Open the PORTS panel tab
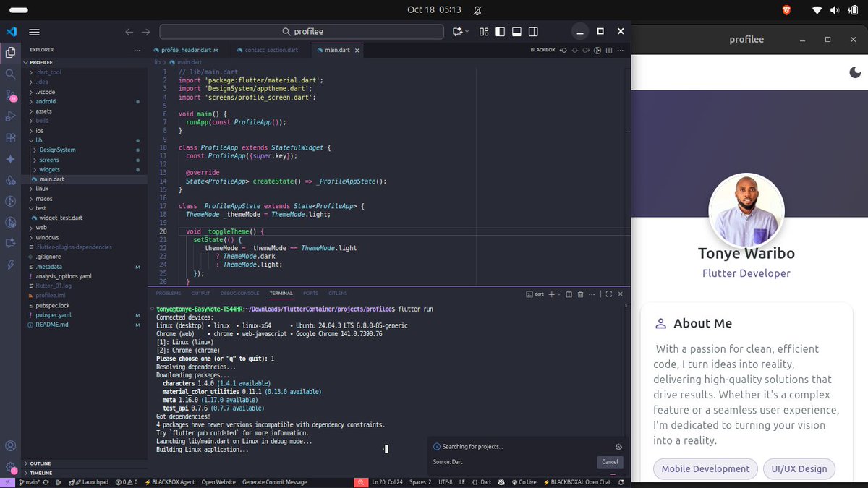The width and height of the screenshot is (868, 488). pos(310,294)
